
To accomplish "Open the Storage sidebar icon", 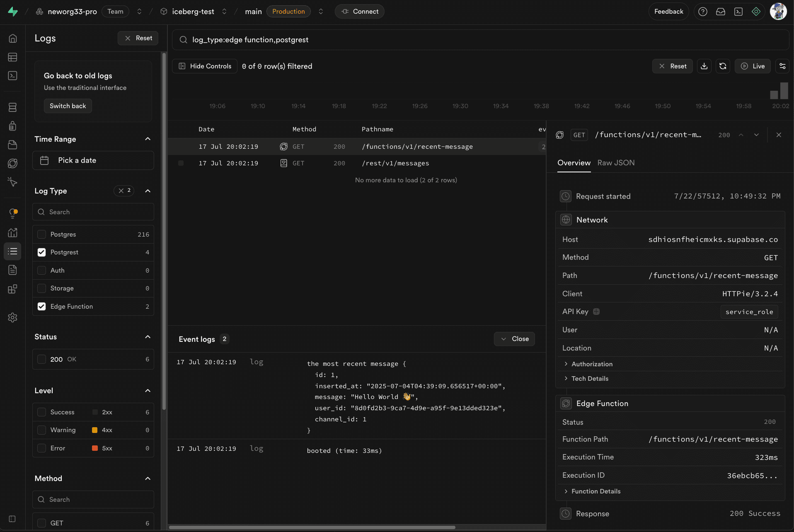I will click(x=12, y=145).
